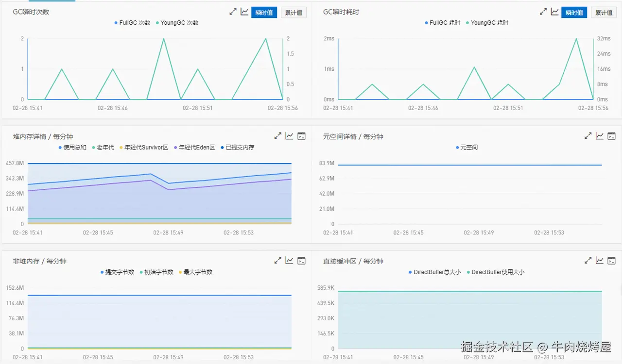The width and height of the screenshot is (622, 364).
Task: Click line chart icon in 直接缓冲区 panel
Action: (600, 261)
